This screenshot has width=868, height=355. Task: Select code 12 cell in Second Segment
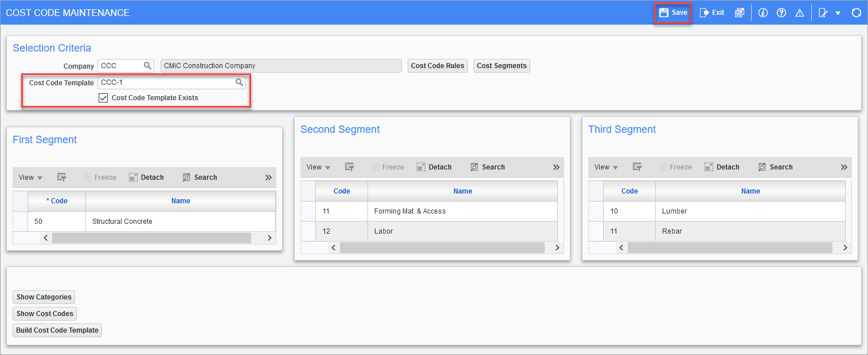342,231
